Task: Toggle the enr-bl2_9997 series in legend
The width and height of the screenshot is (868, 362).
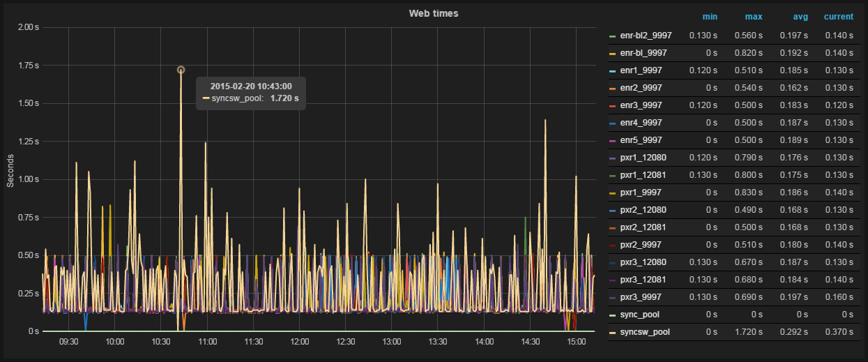Action: tap(648, 35)
